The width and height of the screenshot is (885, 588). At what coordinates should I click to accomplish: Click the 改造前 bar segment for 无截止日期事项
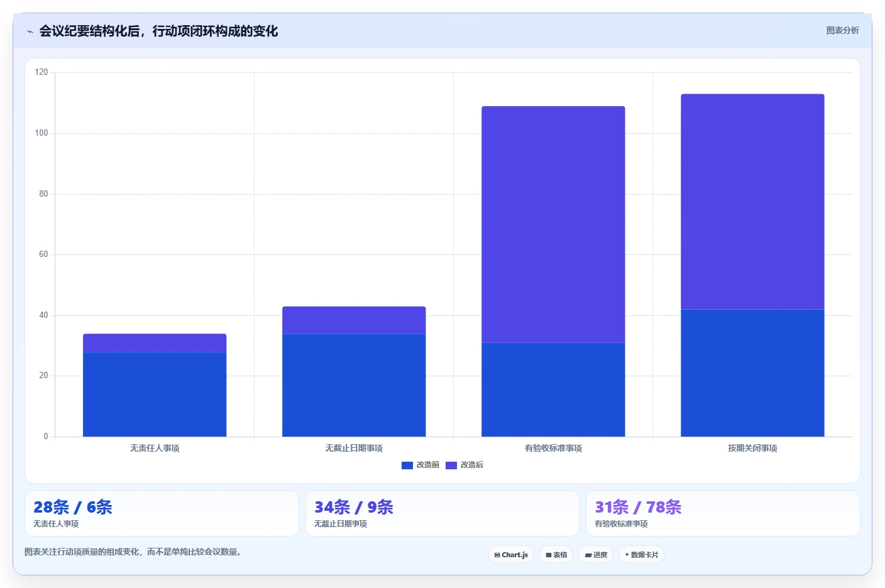354,385
